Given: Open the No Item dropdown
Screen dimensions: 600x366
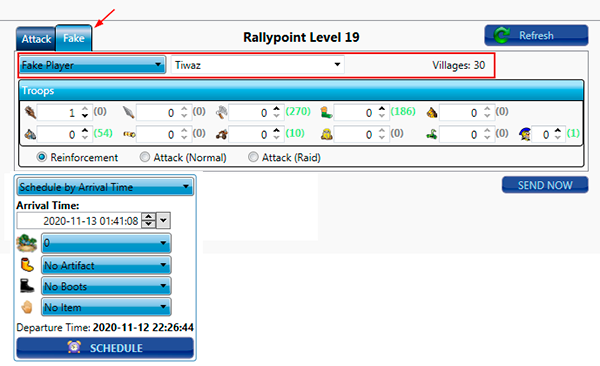Looking at the screenshot, I should (x=106, y=307).
